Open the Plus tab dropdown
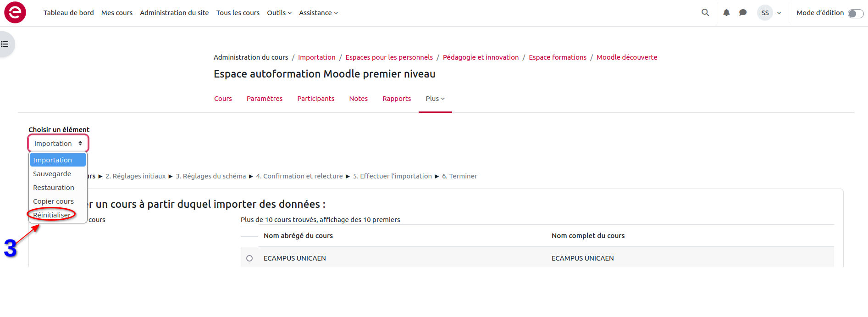Viewport: 868px width, 317px height. (435, 99)
